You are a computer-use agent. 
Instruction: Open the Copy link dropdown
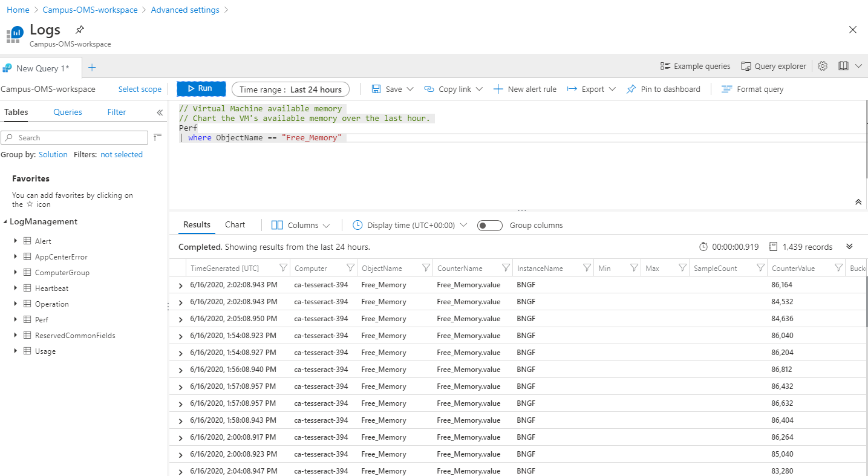(x=454, y=89)
